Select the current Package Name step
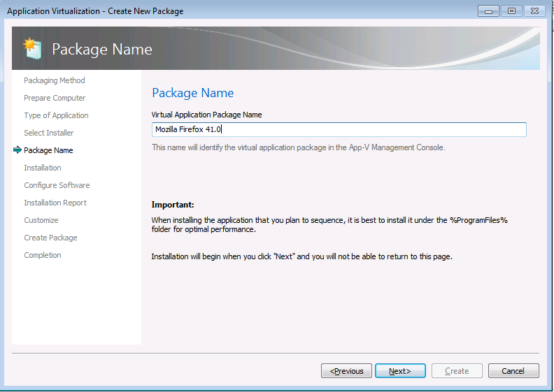 [x=48, y=150]
